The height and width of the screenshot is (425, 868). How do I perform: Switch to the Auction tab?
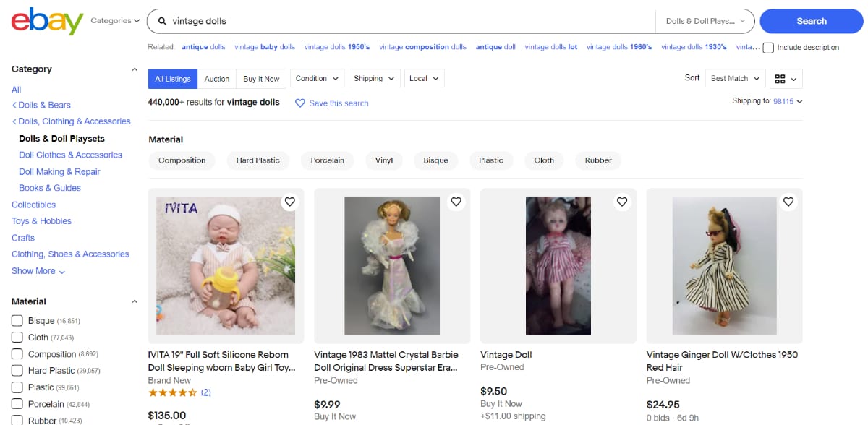[x=216, y=78]
